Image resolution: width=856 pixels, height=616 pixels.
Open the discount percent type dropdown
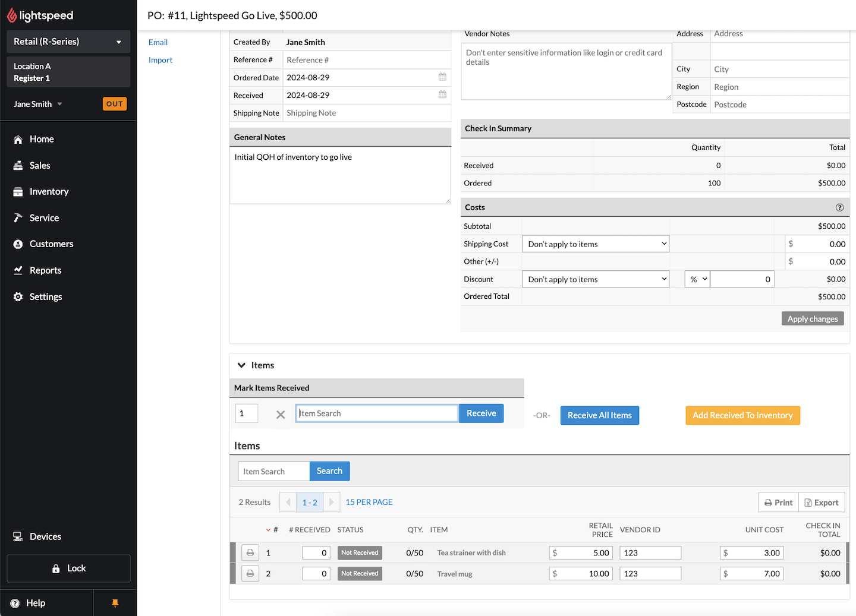pyautogui.click(x=697, y=279)
